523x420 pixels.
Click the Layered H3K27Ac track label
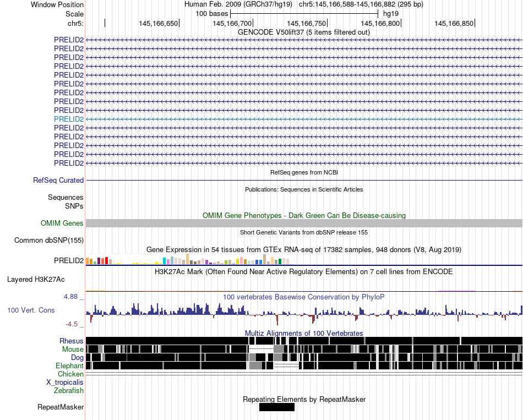(x=36, y=280)
